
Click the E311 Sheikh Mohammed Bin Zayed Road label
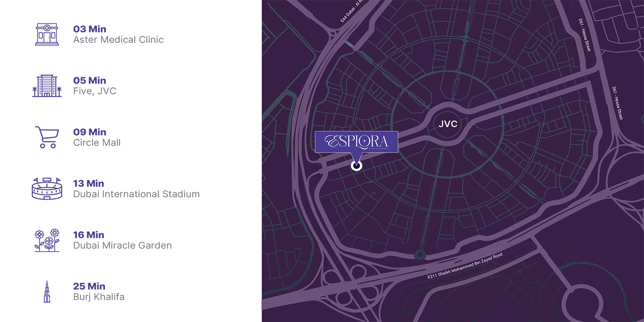(x=465, y=266)
